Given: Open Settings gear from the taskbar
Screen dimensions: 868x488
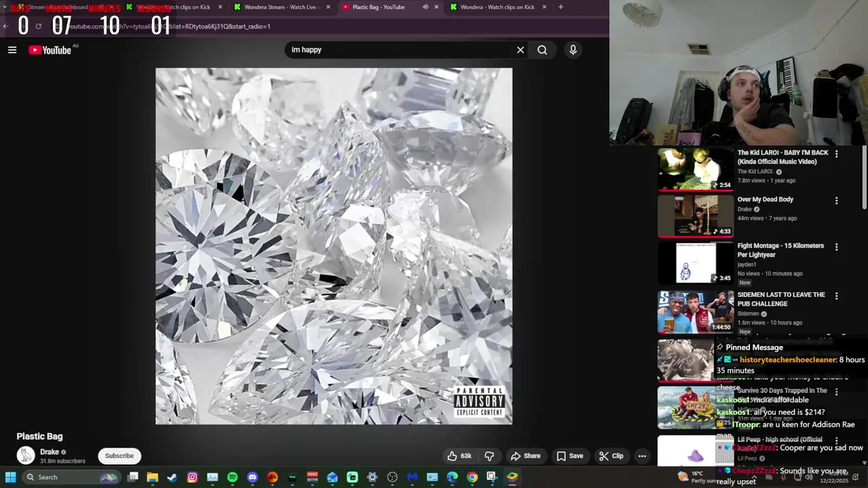Looking at the screenshot, I should (x=372, y=477).
